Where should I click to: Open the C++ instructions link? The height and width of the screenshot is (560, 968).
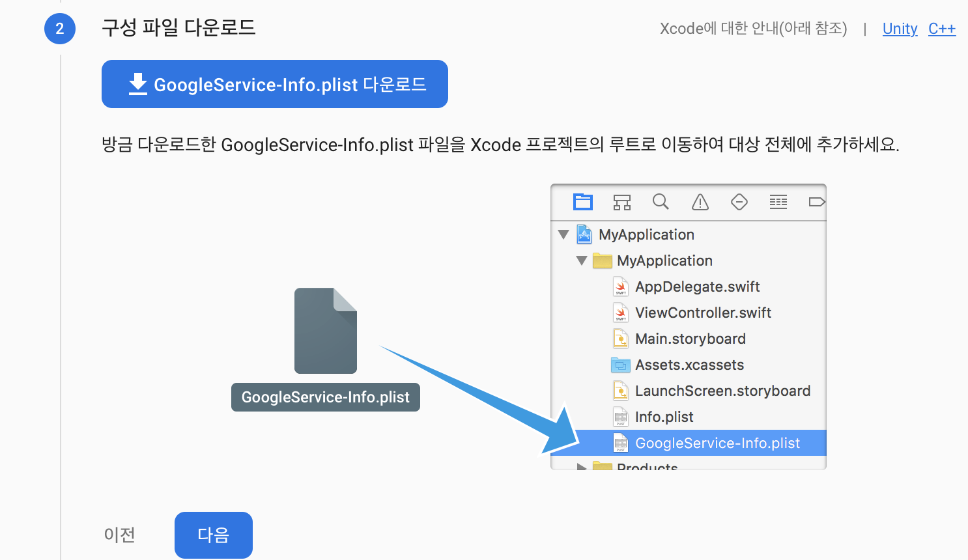coord(942,29)
